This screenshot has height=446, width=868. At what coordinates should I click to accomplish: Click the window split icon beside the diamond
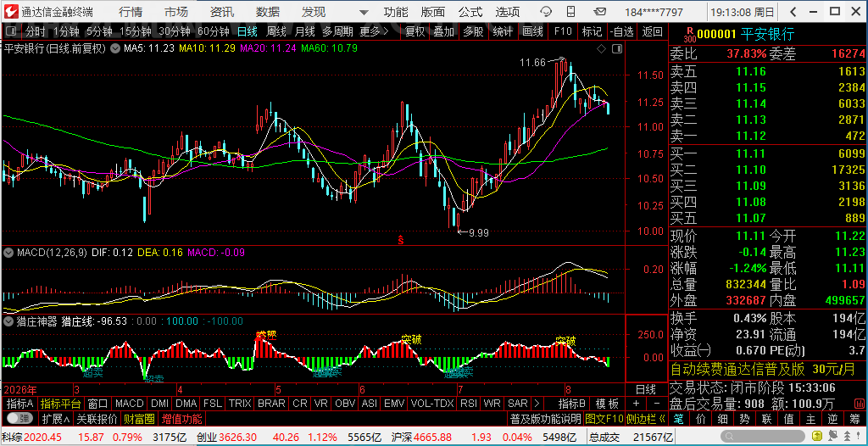click(616, 49)
